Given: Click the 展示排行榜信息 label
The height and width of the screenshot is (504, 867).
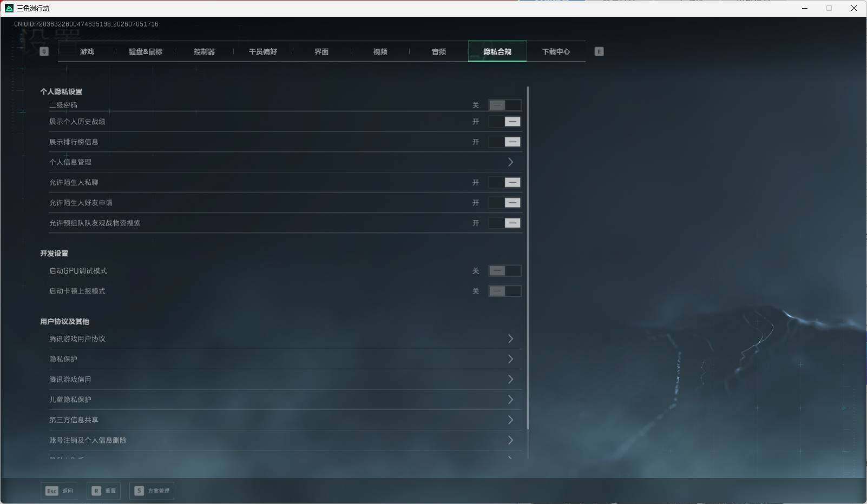Looking at the screenshot, I should click(x=74, y=142).
